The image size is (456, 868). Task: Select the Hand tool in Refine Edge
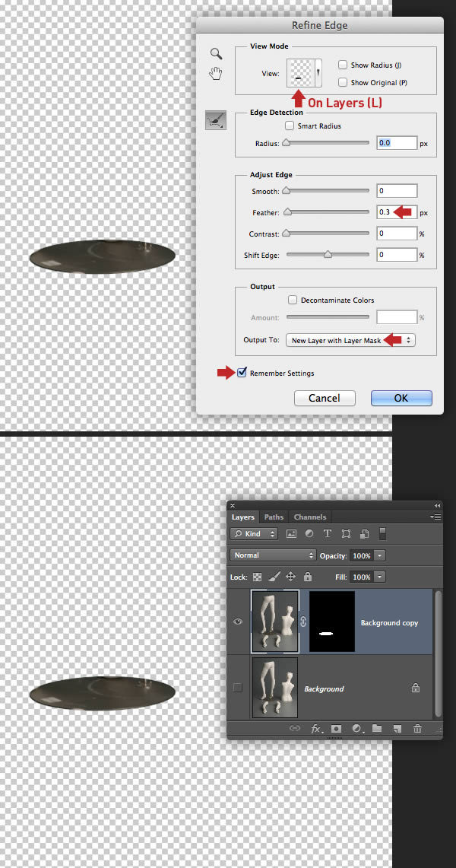(x=216, y=73)
